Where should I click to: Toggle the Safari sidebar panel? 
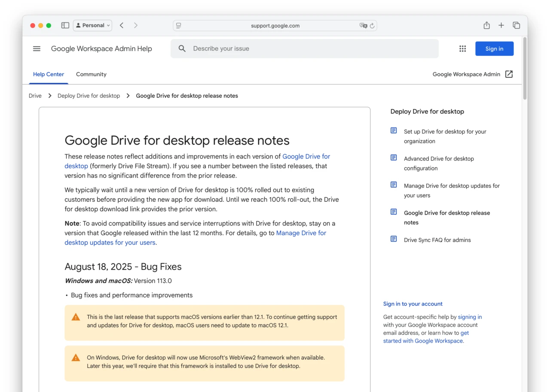coord(65,25)
